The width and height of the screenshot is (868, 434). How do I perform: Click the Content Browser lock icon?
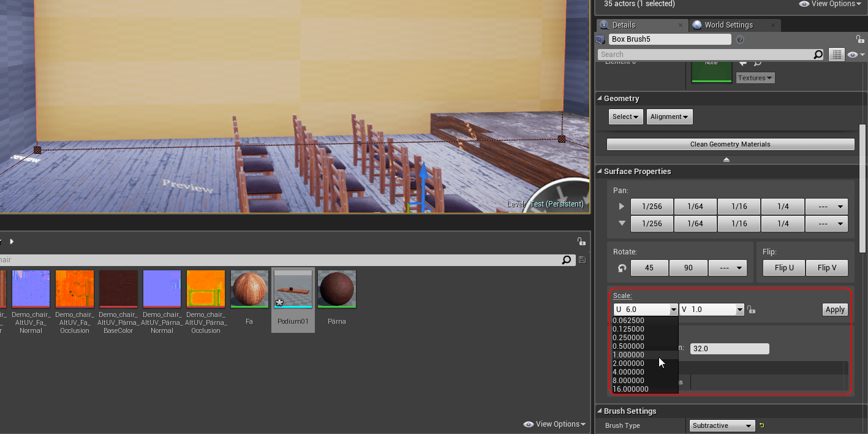point(581,242)
